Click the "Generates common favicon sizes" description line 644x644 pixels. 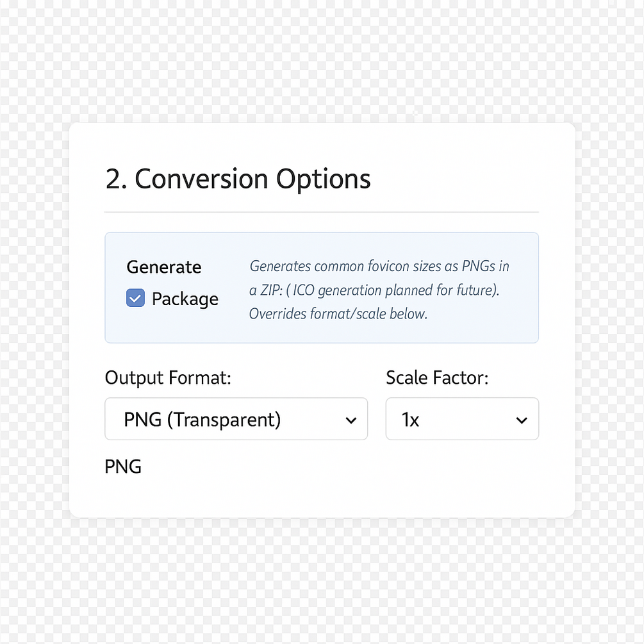(x=379, y=265)
